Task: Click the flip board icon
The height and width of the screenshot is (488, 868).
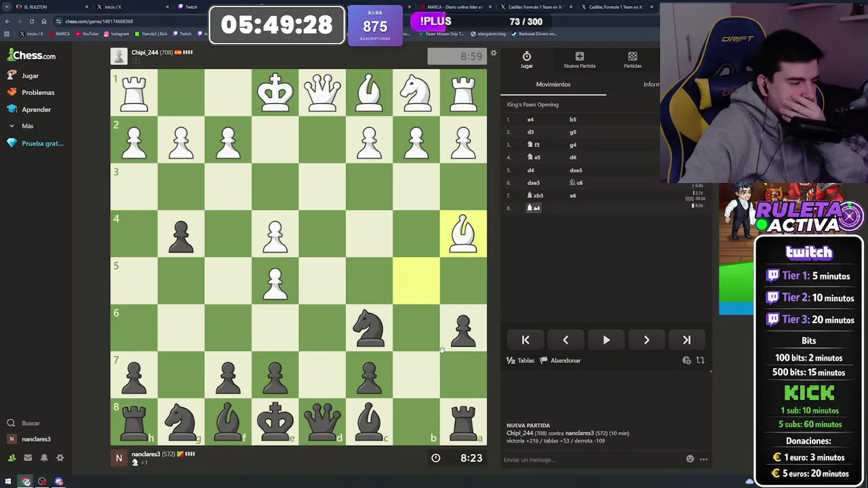Action: click(701, 361)
